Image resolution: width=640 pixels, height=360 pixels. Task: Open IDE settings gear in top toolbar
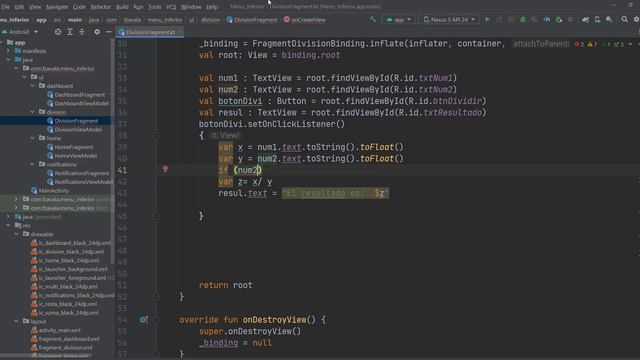pyautogui.click(x=636, y=19)
